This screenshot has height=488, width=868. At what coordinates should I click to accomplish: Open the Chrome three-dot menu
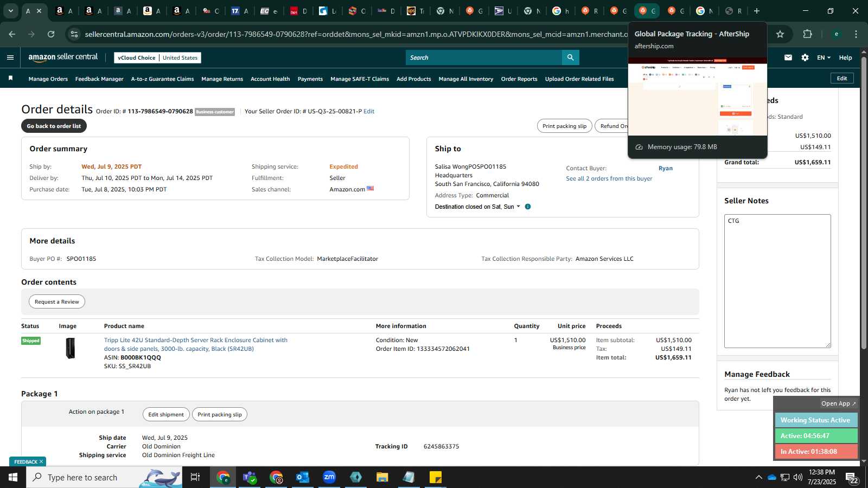click(856, 34)
